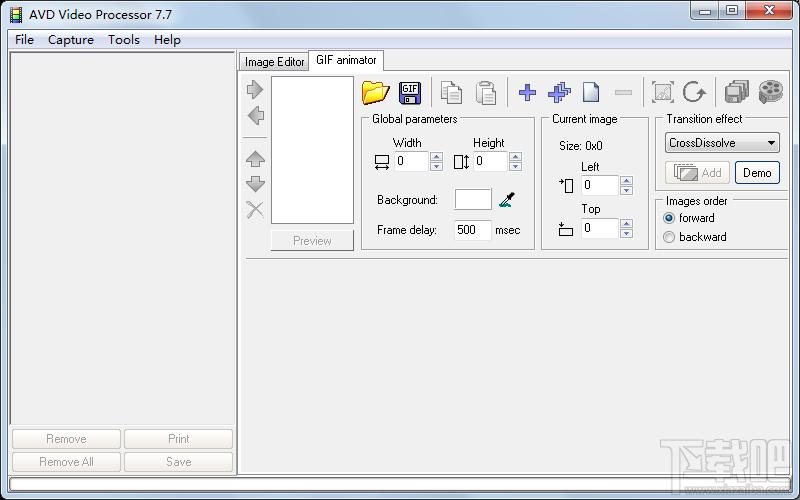
Task: Increase the Top value with up arrow
Action: click(627, 223)
